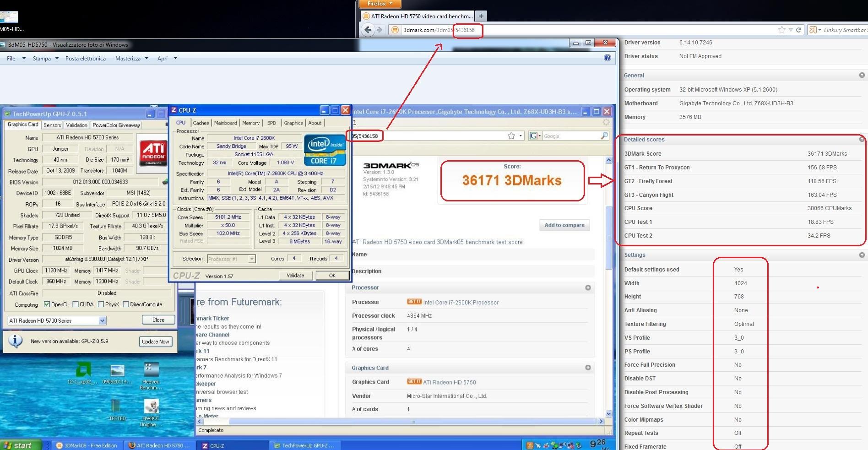Switch to TechPowerUp GPU-Z taskbar item
The image size is (868, 450).
(x=304, y=445)
